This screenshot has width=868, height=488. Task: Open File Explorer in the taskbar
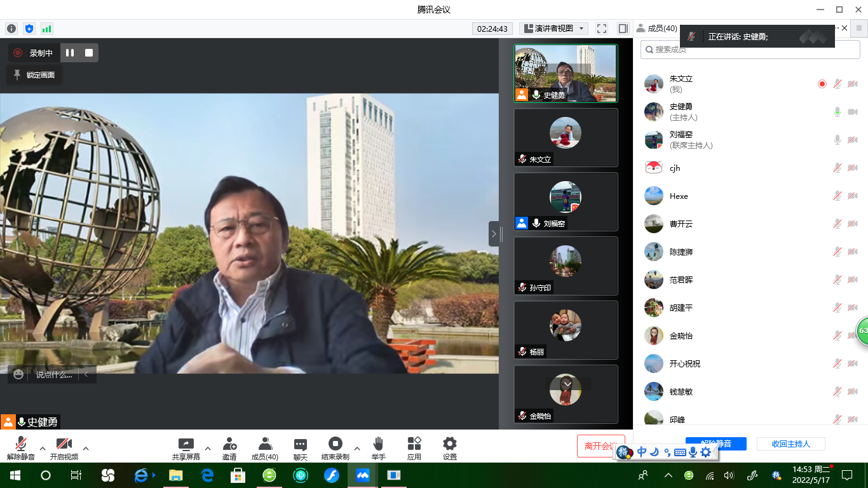point(175,475)
